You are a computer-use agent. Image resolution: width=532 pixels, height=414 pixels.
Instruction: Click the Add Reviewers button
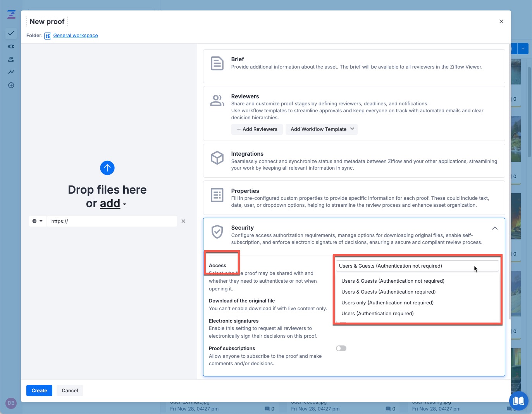[x=257, y=129]
